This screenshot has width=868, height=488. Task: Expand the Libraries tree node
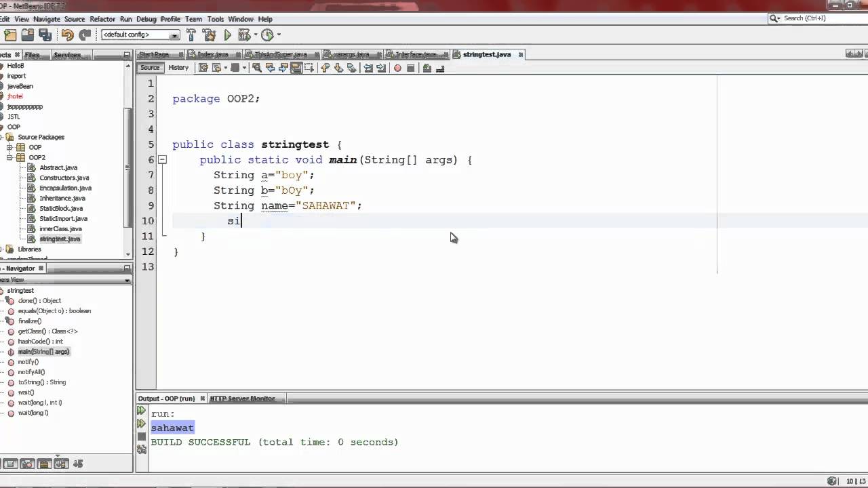click(1, 249)
